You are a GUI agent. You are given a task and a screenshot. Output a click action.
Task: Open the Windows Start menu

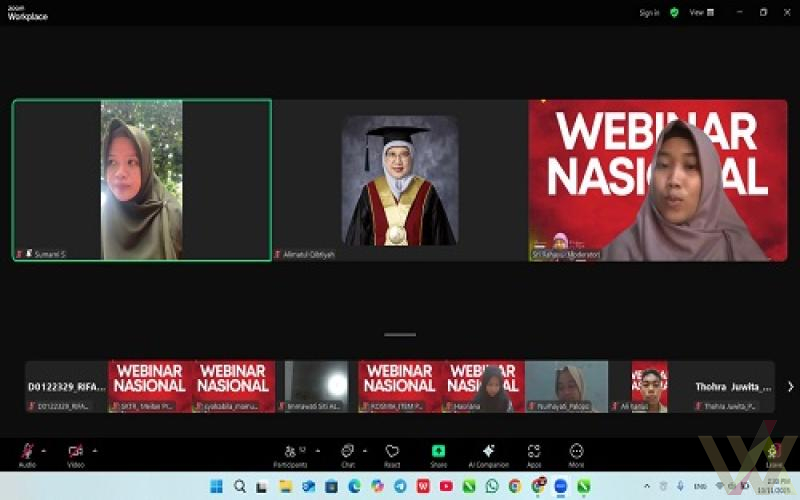pyautogui.click(x=216, y=486)
